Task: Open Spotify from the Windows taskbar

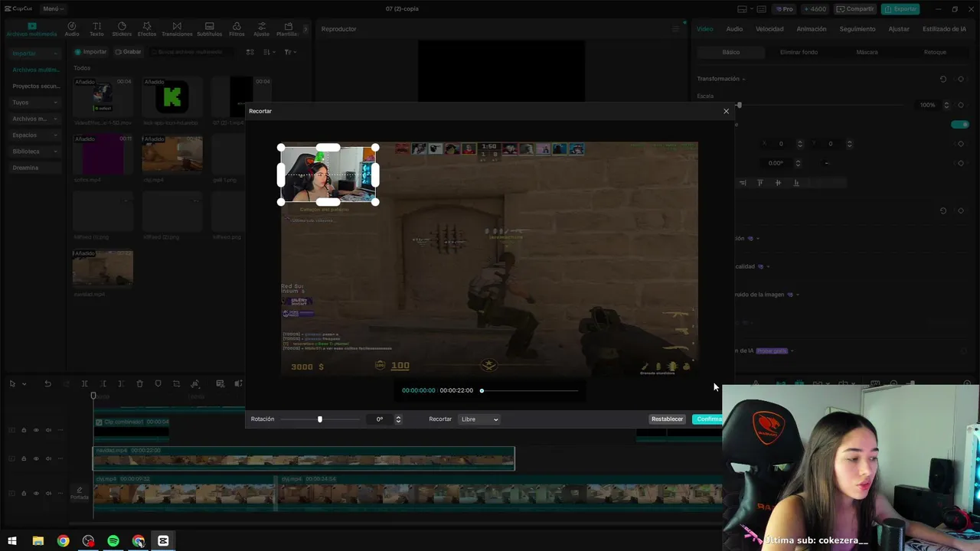Action: 113,540
